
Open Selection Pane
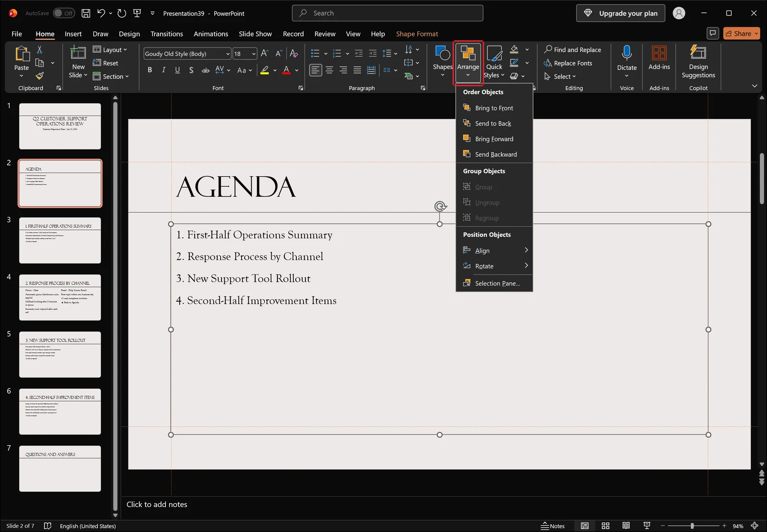pyautogui.click(x=494, y=283)
